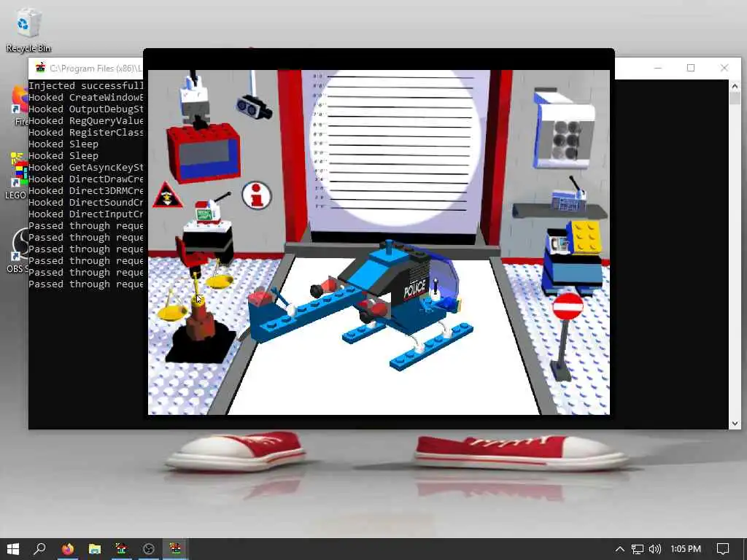Click the radio on the shelf
This screenshot has height=560, width=747.
pos(568,200)
